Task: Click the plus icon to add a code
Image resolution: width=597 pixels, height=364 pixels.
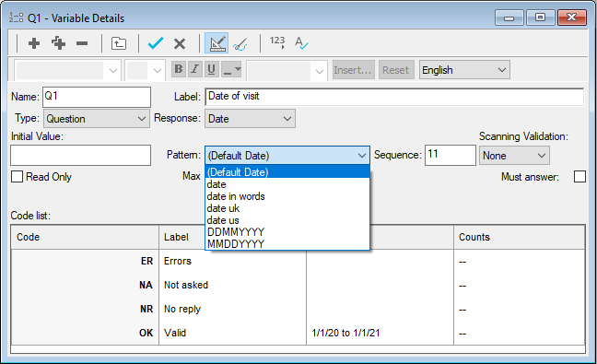Action: point(34,43)
